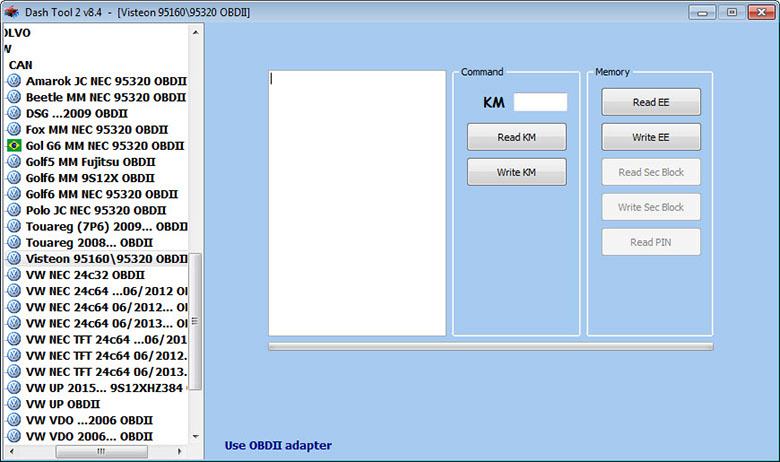Click the Write Sec Block button
Screen dimensions: 780x462
click(651, 207)
